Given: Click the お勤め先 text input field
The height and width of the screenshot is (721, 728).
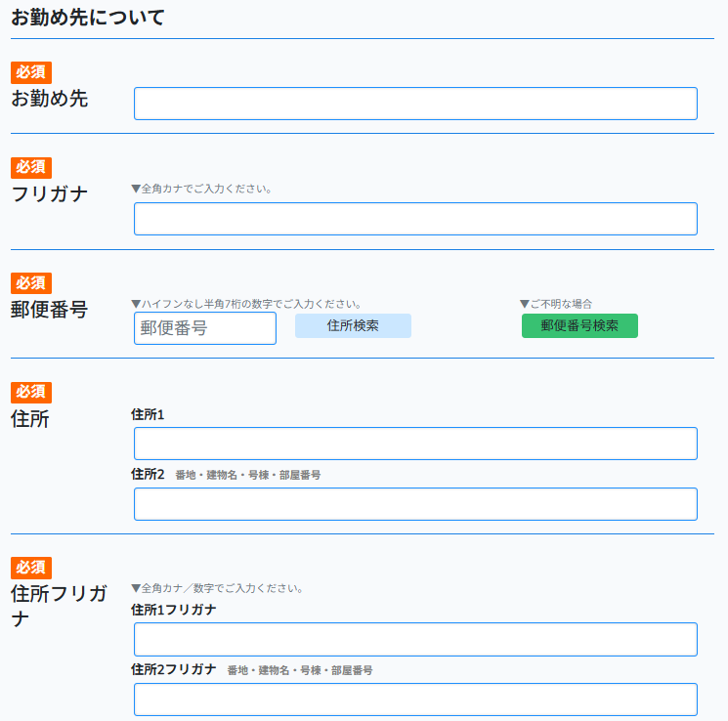Looking at the screenshot, I should click(x=415, y=104).
